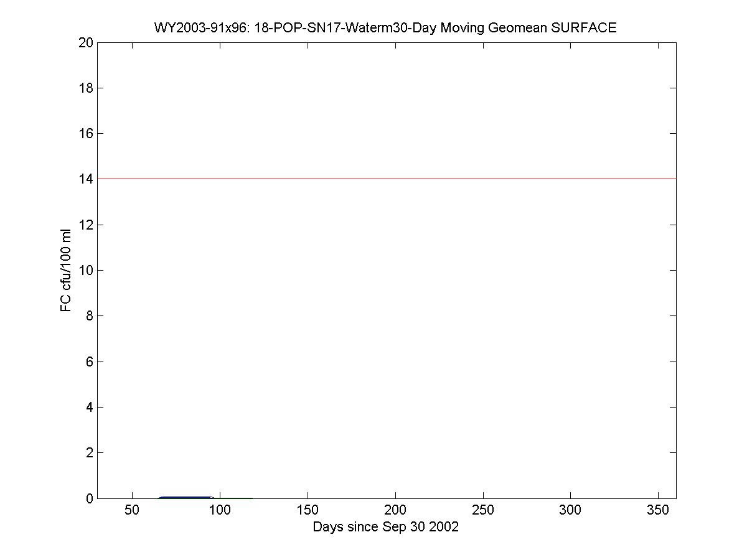Click the x-axis tick label 250
Image resolution: width=747 pixels, height=560 pixels.
click(483, 511)
